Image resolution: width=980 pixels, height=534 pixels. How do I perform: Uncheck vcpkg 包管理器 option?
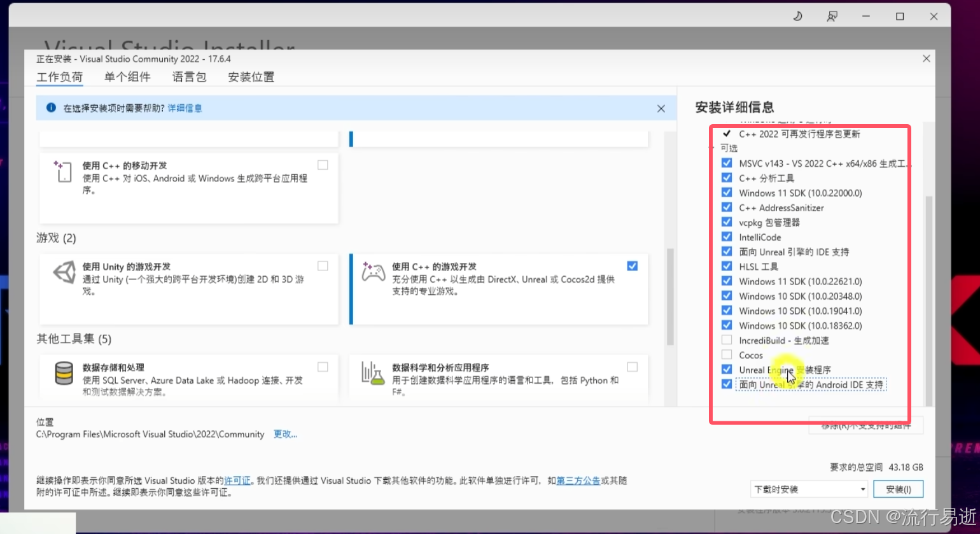point(727,221)
